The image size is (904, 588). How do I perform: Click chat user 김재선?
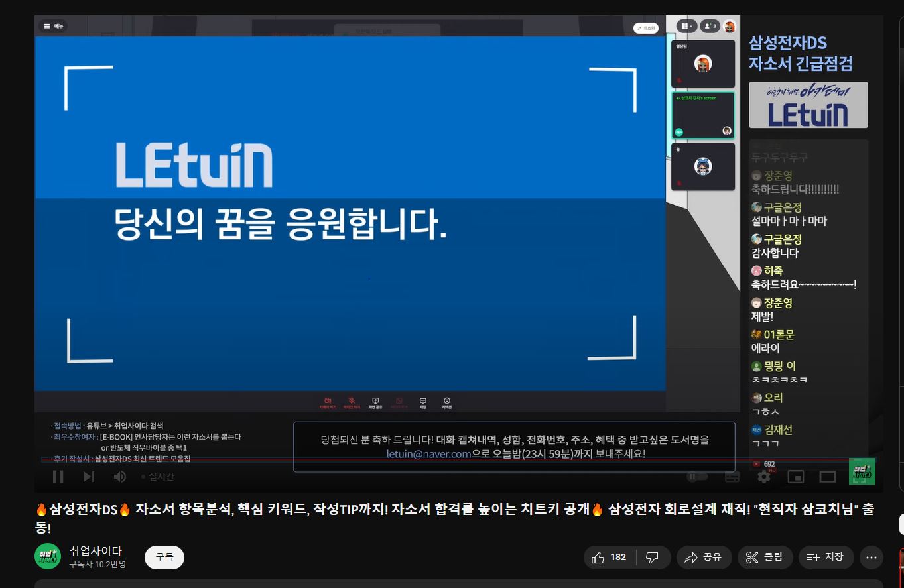pyautogui.click(x=778, y=430)
